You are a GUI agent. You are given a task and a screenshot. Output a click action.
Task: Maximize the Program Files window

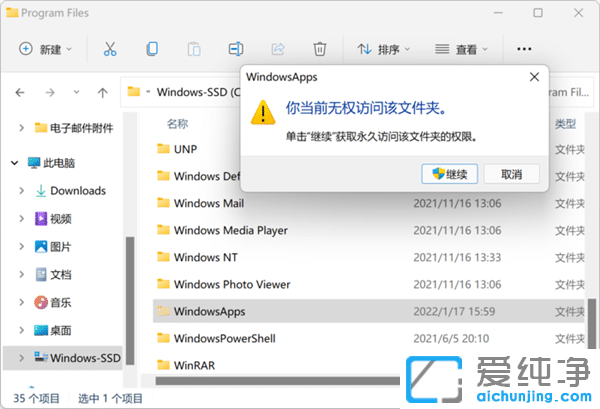[538, 13]
